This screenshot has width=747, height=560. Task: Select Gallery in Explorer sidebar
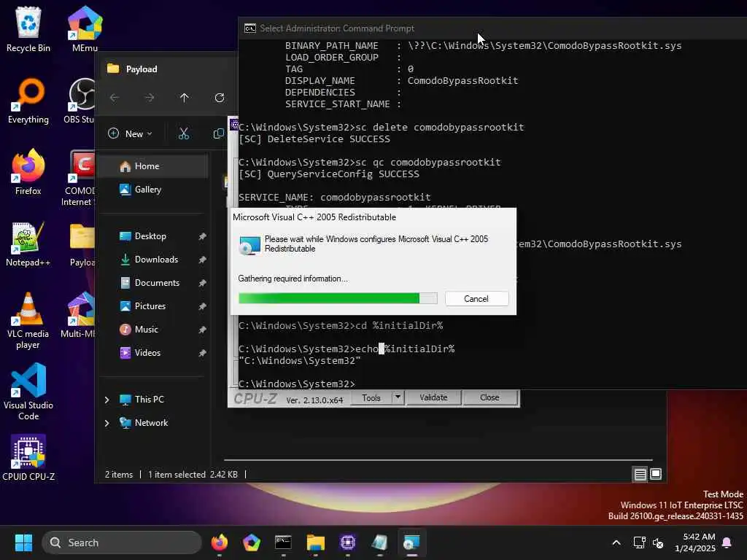(x=153, y=190)
